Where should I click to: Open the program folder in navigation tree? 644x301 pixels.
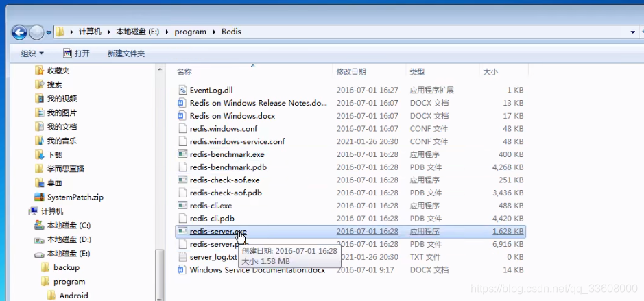point(69,282)
